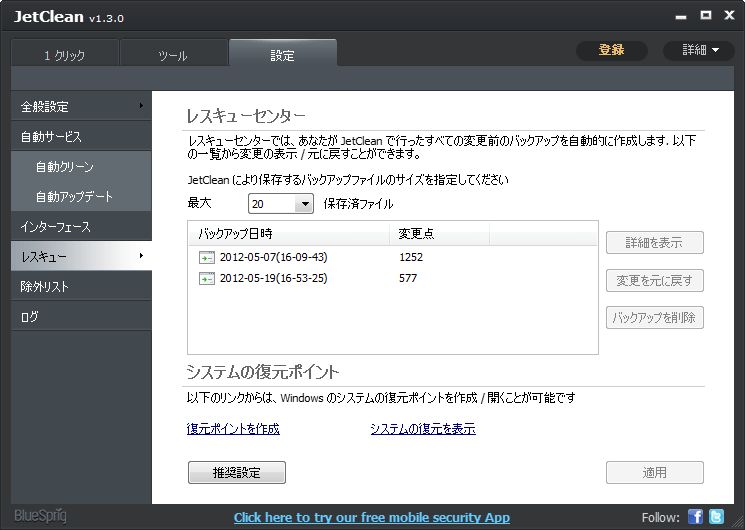Switch to the ツール tab
The image size is (745, 530).
(x=173, y=55)
